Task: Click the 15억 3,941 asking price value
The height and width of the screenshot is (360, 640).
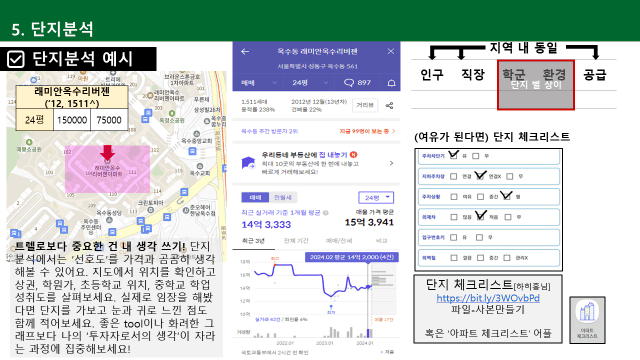Action: click(369, 222)
